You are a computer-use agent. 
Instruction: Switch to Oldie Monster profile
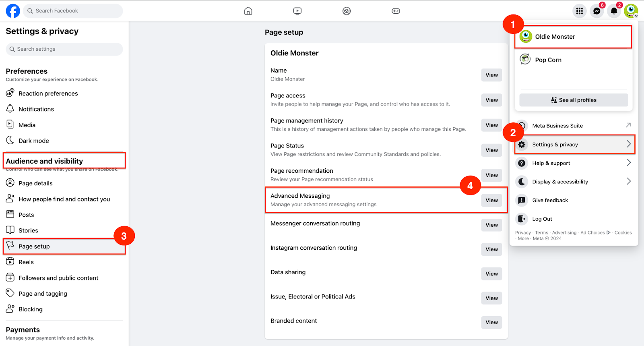tap(573, 37)
